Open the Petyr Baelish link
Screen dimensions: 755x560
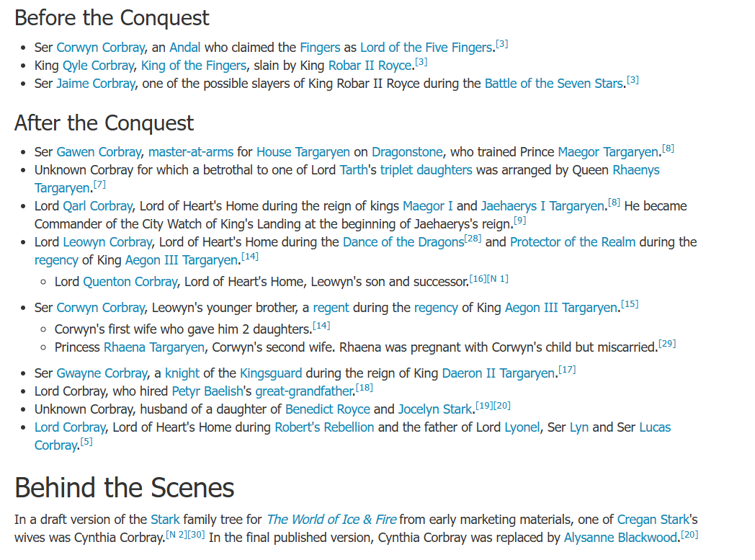click(207, 391)
